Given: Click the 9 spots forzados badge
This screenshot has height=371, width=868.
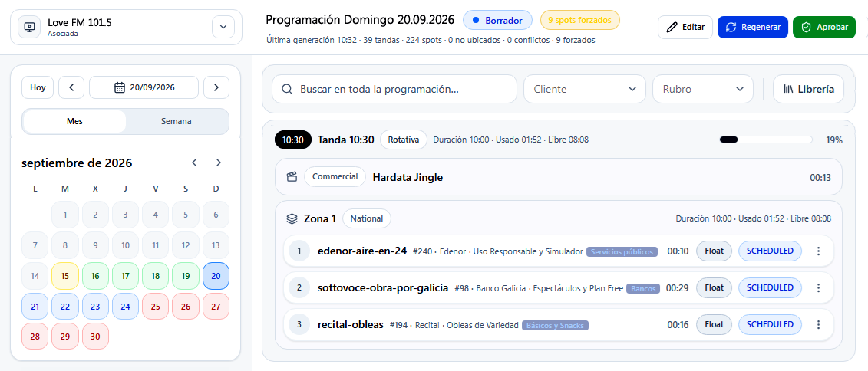Looking at the screenshot, I should [x=579, y=21].
